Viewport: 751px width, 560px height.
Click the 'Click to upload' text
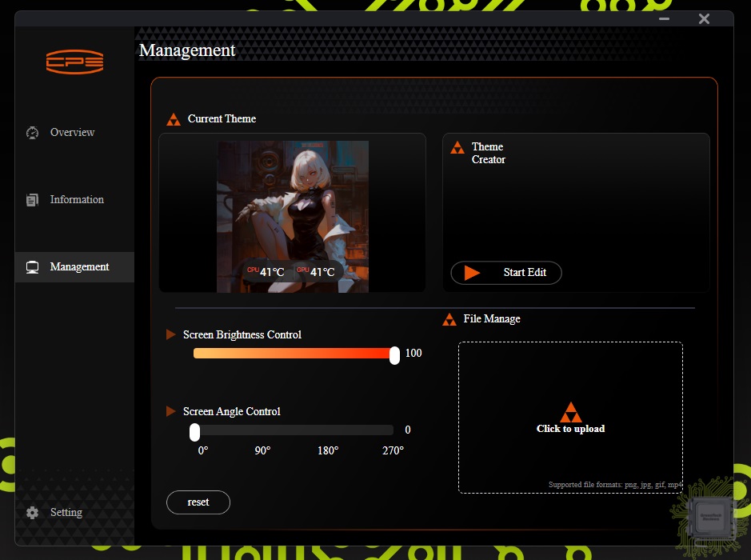[570, 429]
